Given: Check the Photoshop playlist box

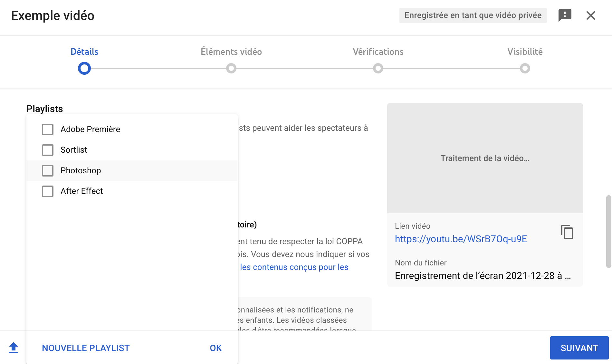Looking at the screenshot, I should point(48,170).
